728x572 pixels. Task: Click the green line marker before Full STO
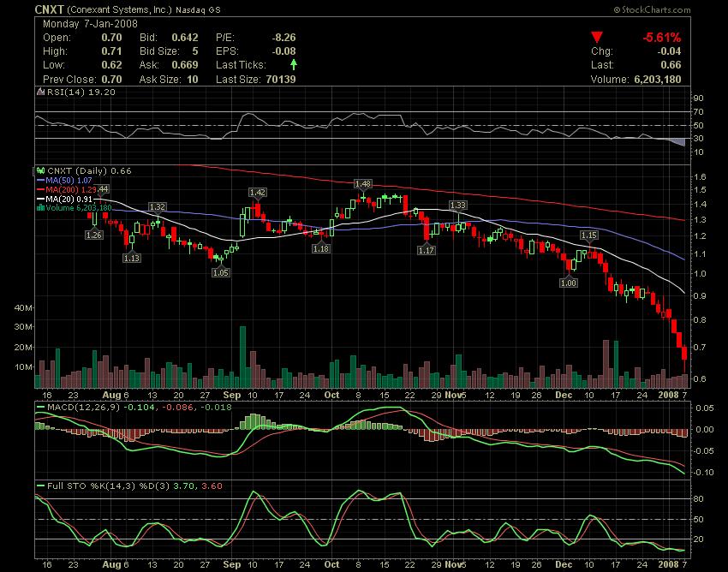(x=41, y=486)
